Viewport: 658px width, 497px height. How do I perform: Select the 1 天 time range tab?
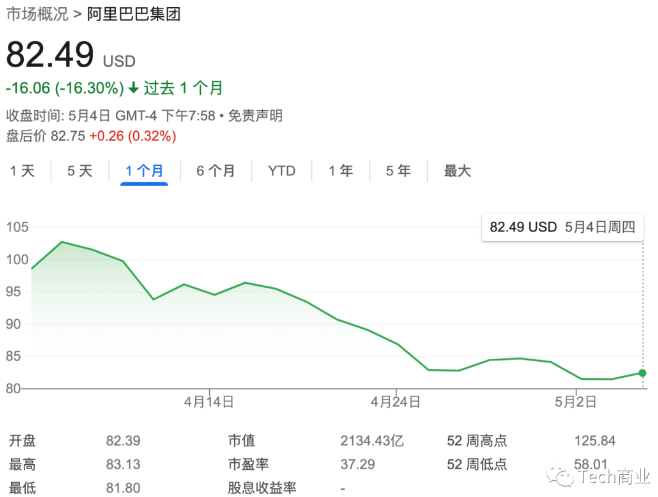coord(22,171)
